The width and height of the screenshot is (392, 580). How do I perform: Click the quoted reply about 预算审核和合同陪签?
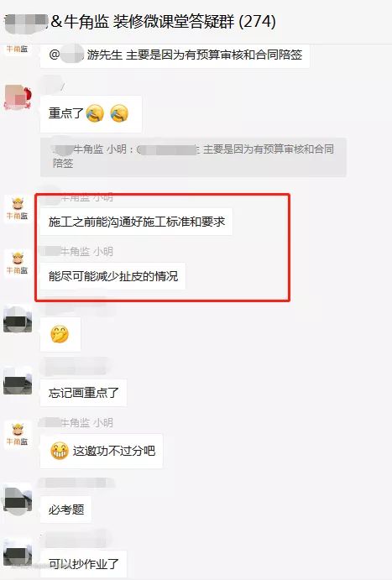pyautogui.click(x=193, y=157)
